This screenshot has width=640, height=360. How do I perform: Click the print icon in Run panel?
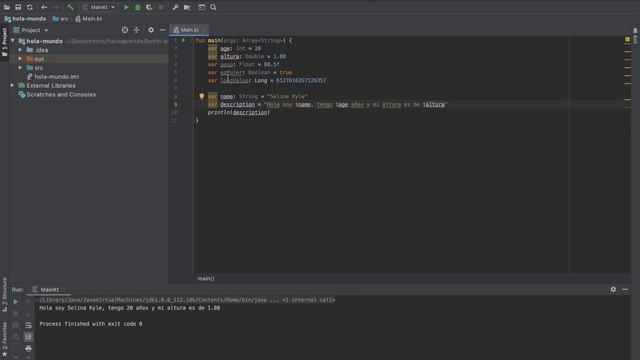pyautogui.click(x=28, y=349)
